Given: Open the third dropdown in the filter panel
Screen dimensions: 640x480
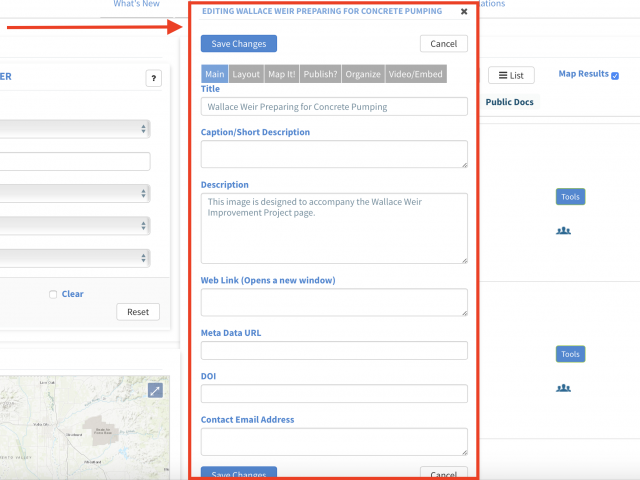Looking at the screenshot, I should pyautogui.click(x=75, y=226).
